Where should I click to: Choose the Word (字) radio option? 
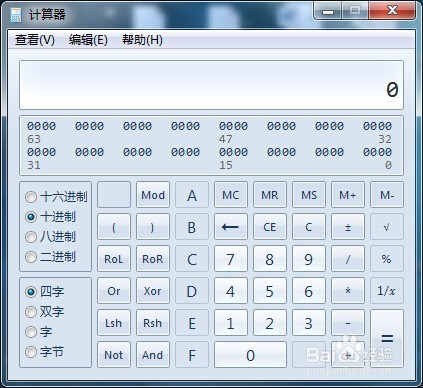[39, 332]
